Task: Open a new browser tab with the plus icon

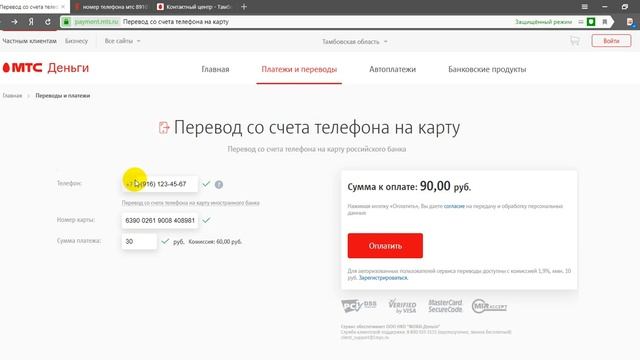Action: point(244,7)
